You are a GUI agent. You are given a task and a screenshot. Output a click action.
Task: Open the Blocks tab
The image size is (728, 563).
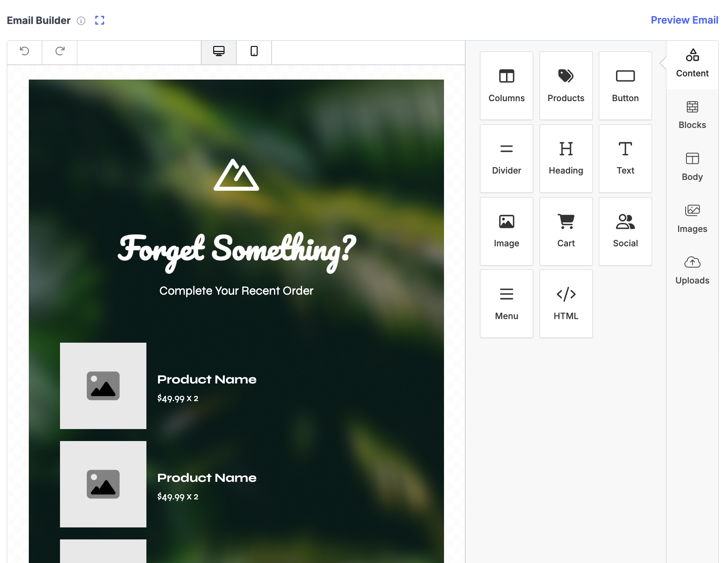point(692,115)
